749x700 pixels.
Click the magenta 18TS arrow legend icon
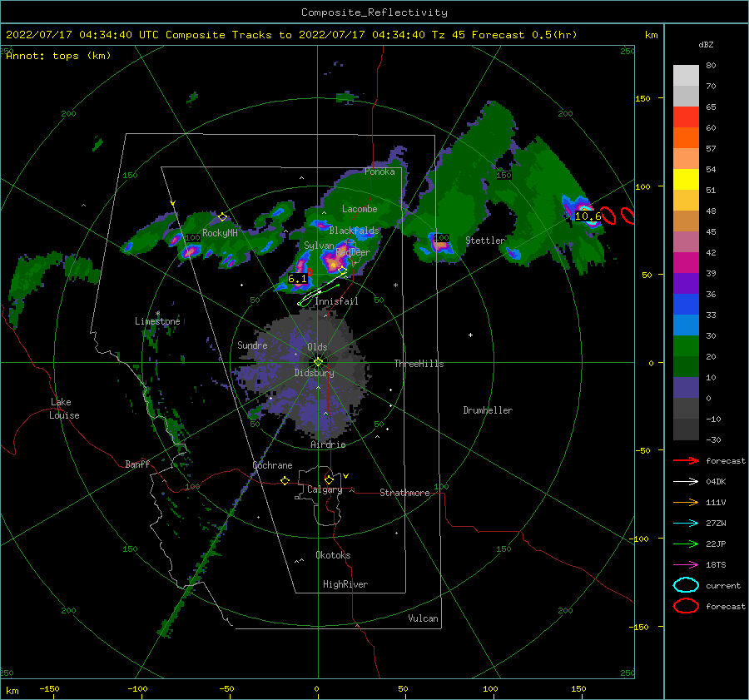tap(686, 565)
